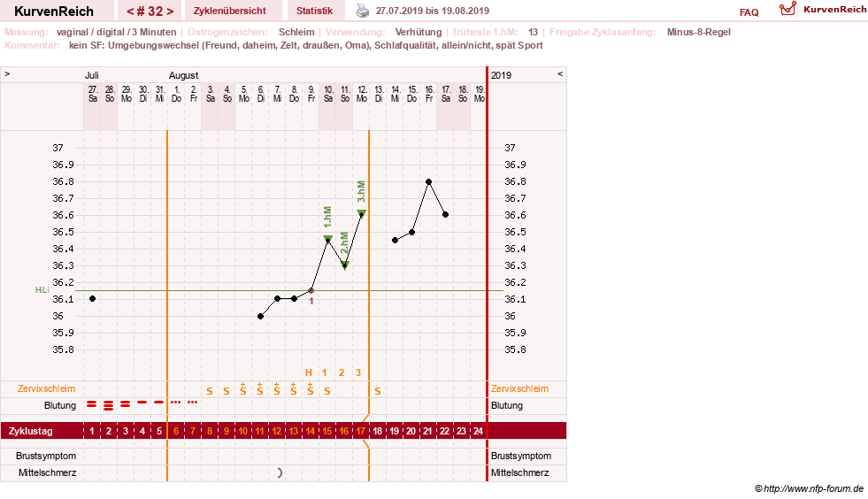Collapse the chart right with the < arrow

coord(560,73)
